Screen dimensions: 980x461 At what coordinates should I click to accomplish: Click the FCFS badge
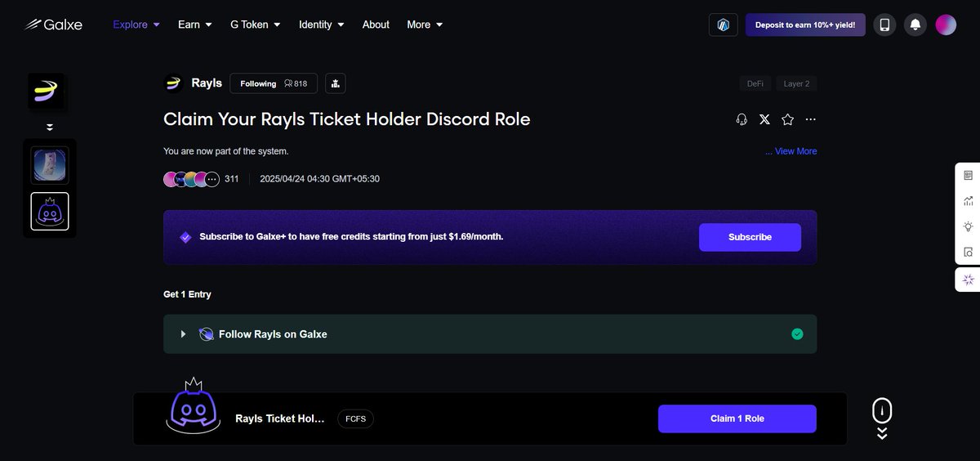355,418
